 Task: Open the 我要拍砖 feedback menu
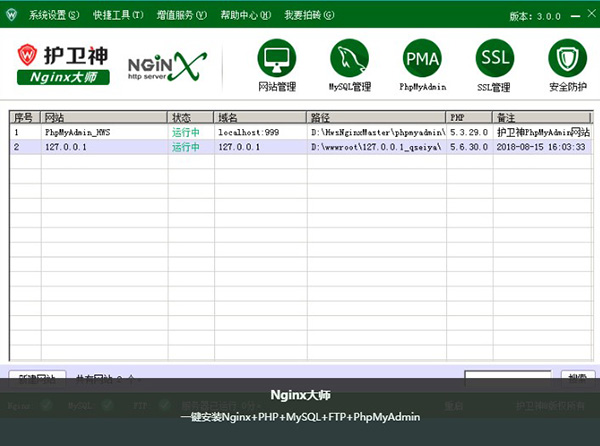(306, 16)
